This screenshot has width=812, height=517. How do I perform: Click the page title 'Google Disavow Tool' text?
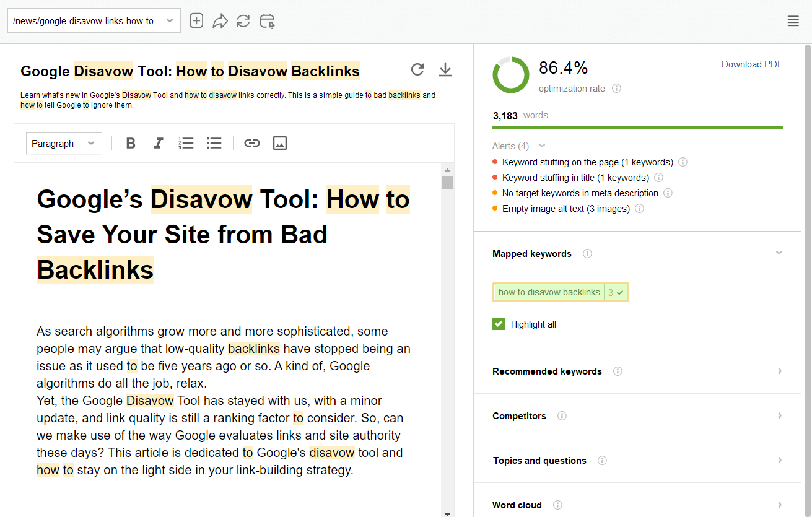point(190,71)
